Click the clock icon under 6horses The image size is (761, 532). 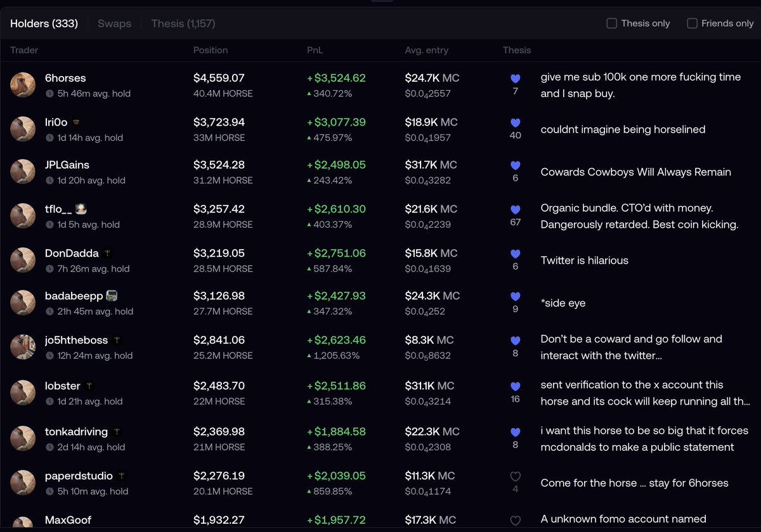[x=49, y=94]
